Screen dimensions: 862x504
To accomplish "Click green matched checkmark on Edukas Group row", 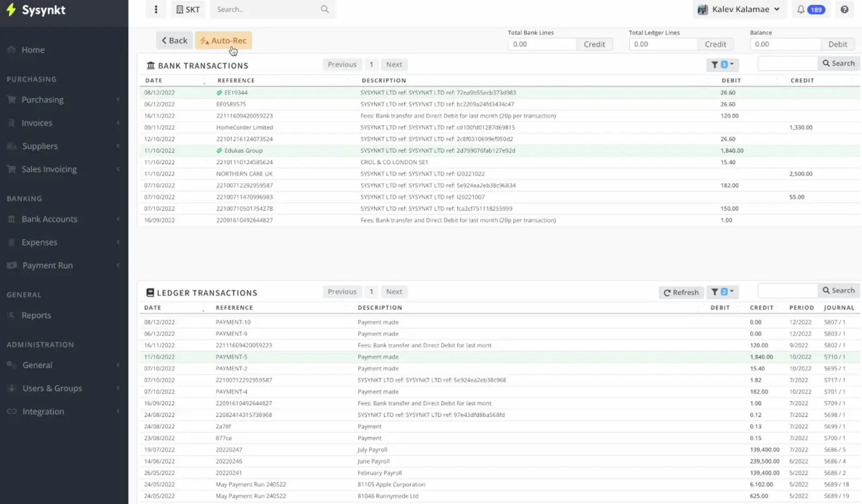I will pyautogui.click(x=219, y=151).
